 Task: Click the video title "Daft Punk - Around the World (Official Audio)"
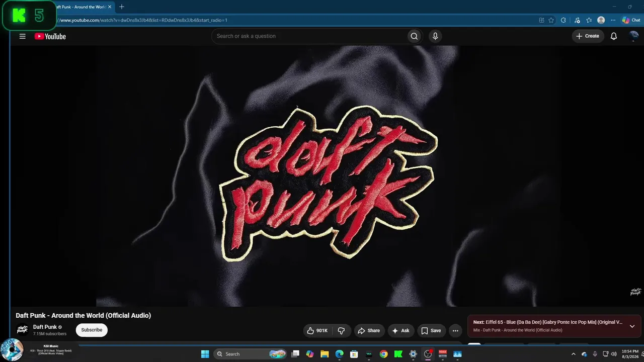click(84, 316)
